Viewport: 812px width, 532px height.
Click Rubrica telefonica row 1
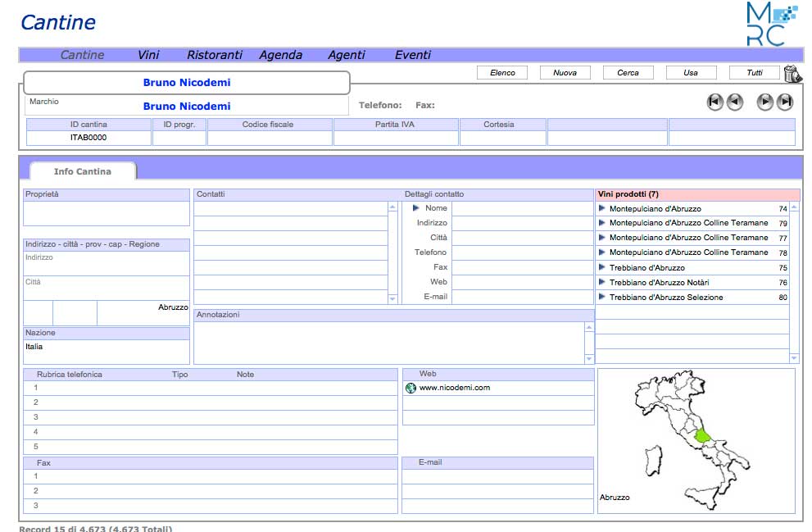[x=211, y=388]
